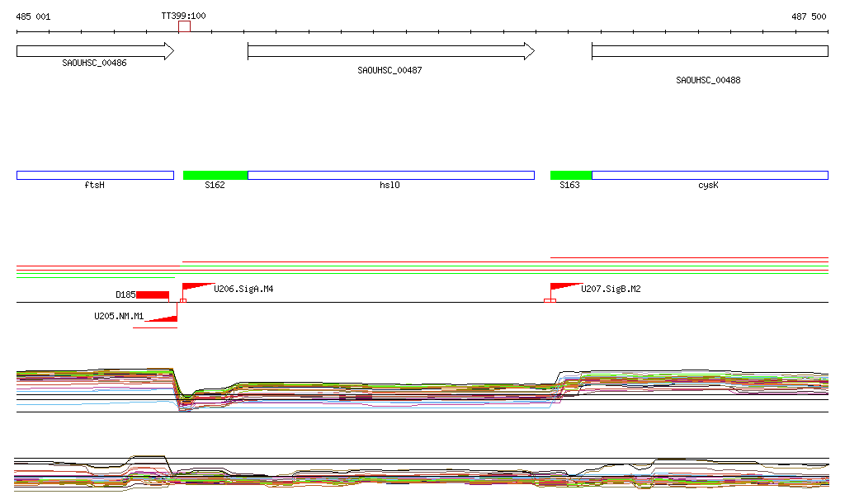Select the hslO segment bar

pyautogui.click(x=390, y=175)
